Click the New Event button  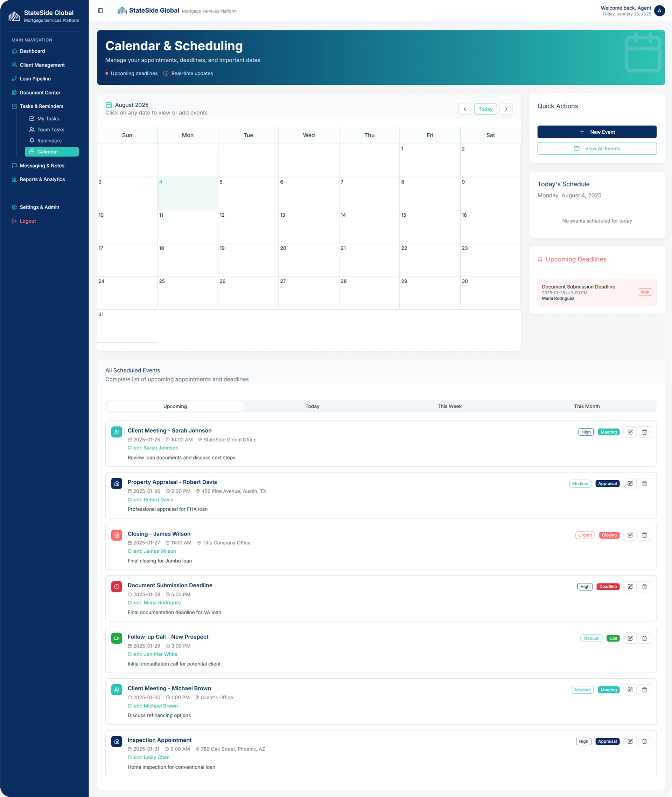pyautogui.click(x=596, y=132)
